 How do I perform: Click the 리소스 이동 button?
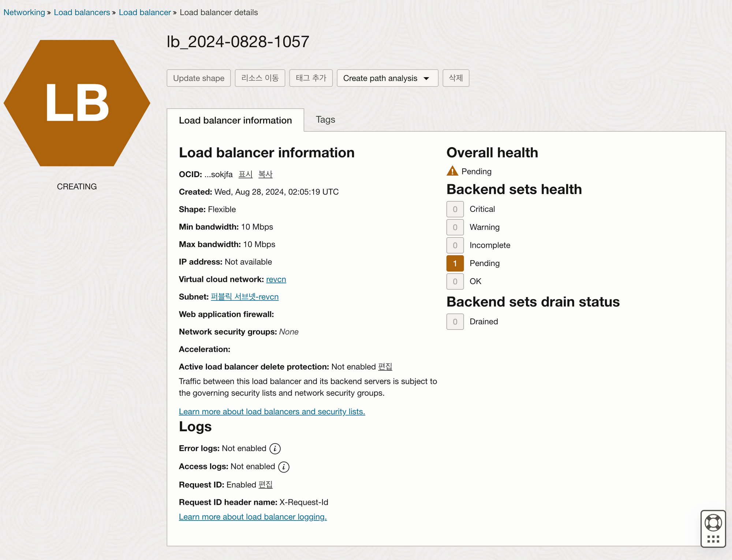pyautogui.click(x=260, y=78)
